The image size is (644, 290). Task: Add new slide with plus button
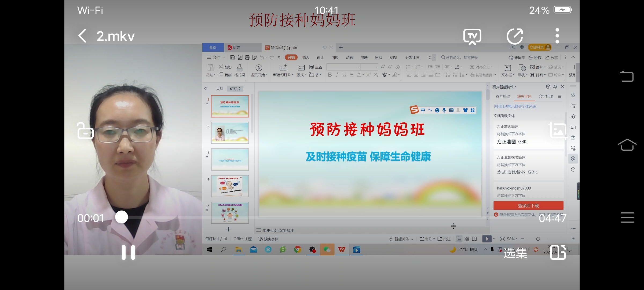click(228, 229)
